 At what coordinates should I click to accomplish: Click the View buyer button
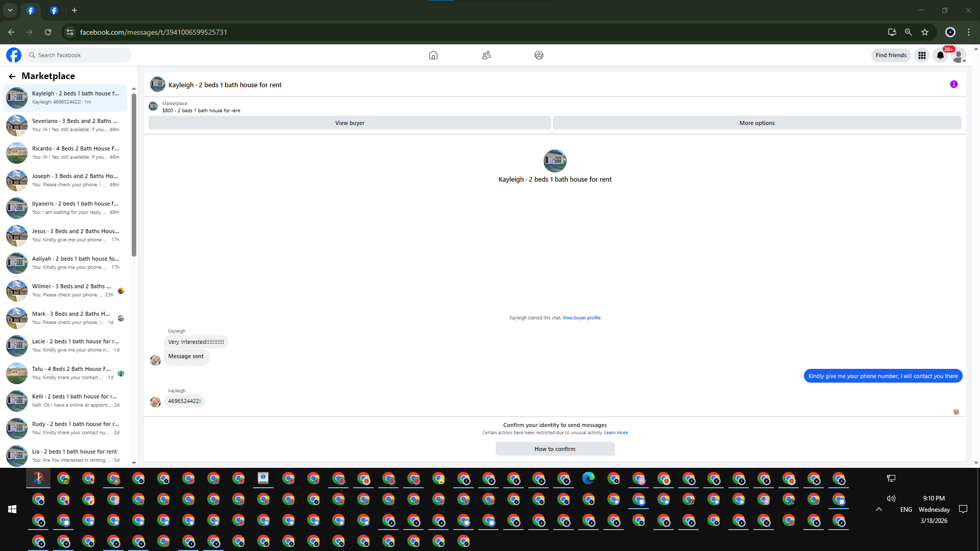350,123
